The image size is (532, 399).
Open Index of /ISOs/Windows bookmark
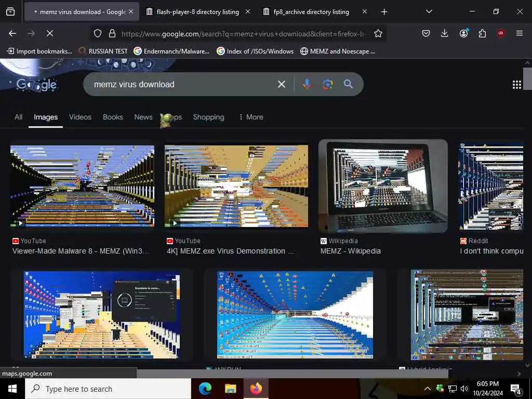click(255, 51)
